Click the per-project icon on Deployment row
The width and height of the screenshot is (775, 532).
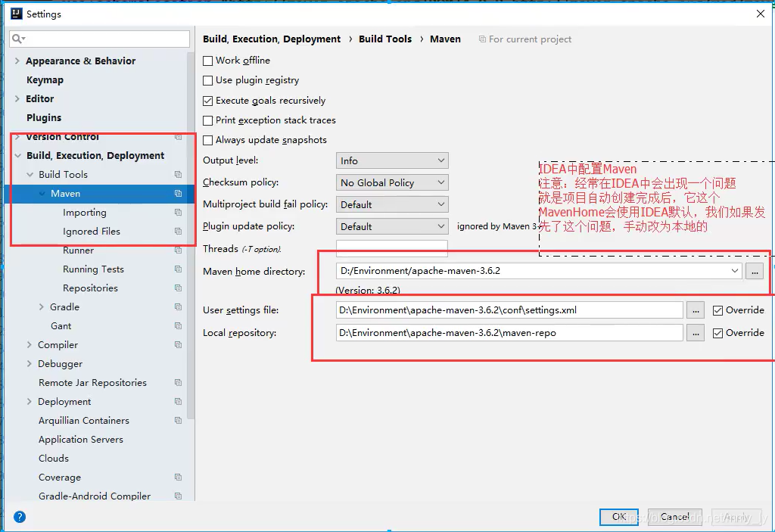[178, 402]
